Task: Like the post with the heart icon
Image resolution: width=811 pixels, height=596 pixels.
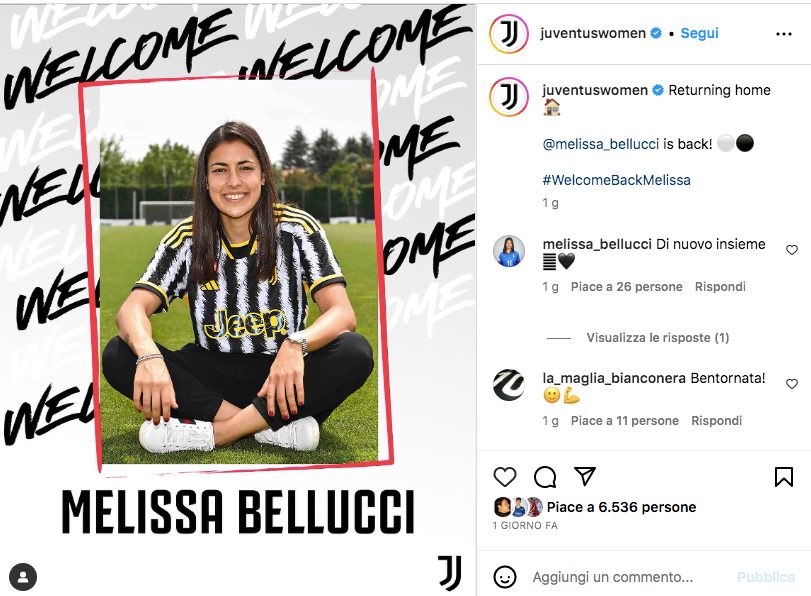Action: click(505, 476)
